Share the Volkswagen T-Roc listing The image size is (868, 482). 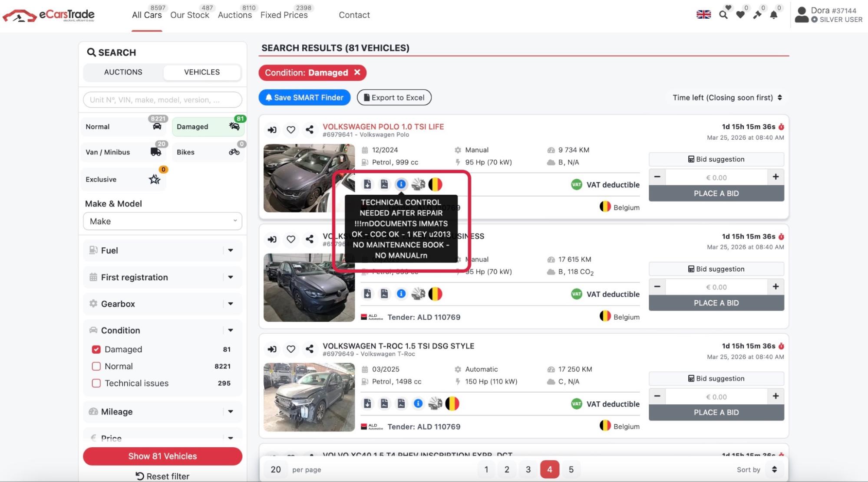(x=309, y=349)
